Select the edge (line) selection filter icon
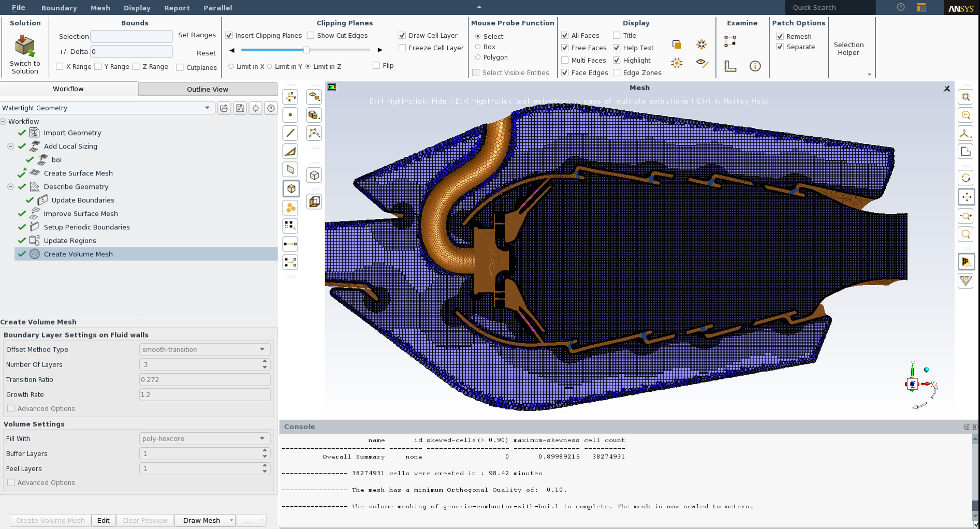This screenshot has height=529, width=980. pyautogui.click(x=290, y=133)
